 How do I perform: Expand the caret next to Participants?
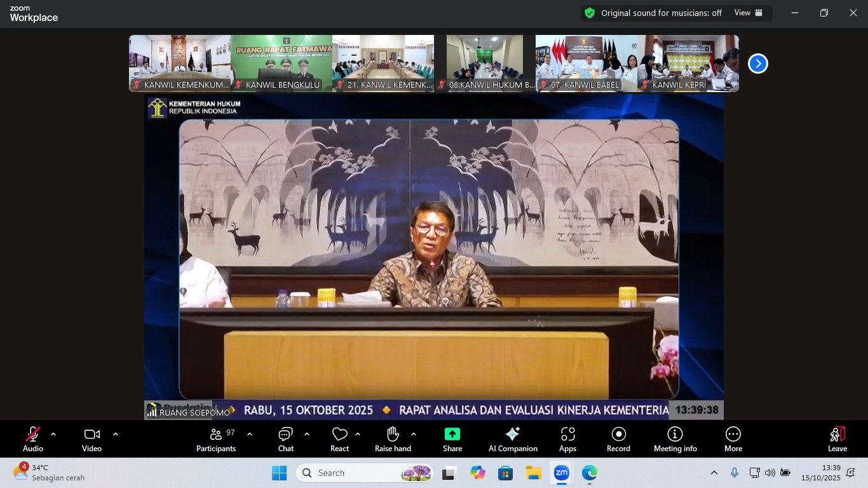(250, 434)
